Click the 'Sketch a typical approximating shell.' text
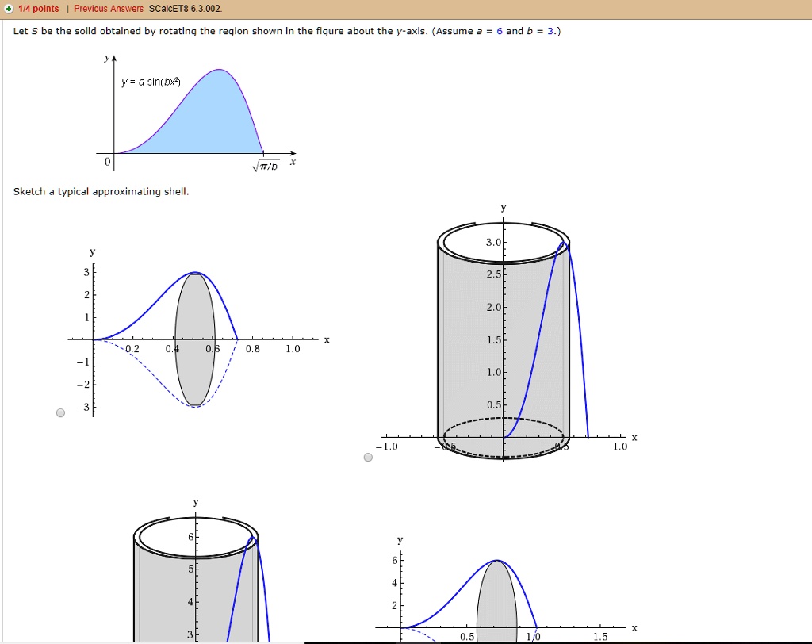812x644 pixels. 101,192
